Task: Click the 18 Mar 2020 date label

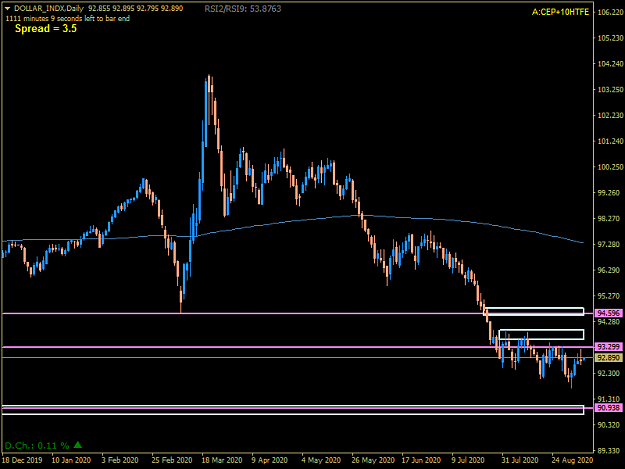Action: tap(222, 460)
